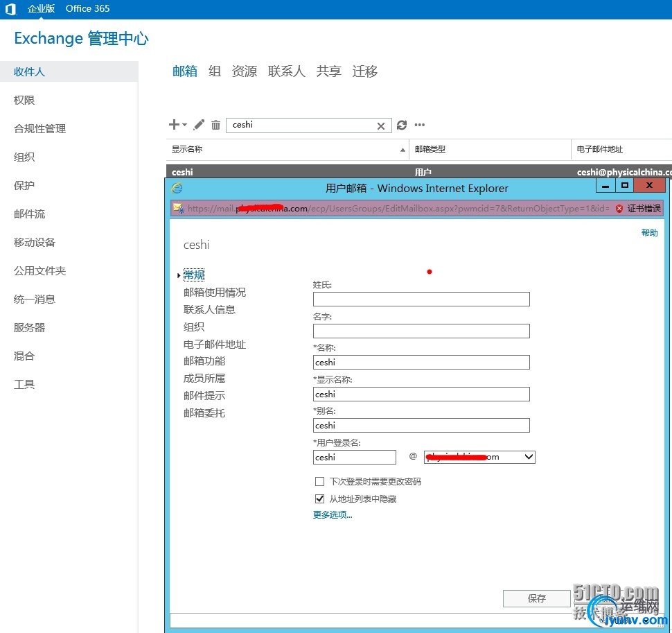This screenshot has width=672, height=633.
Task: Select 邮件流 in the left navigation
Action: (x=29, y=214)
